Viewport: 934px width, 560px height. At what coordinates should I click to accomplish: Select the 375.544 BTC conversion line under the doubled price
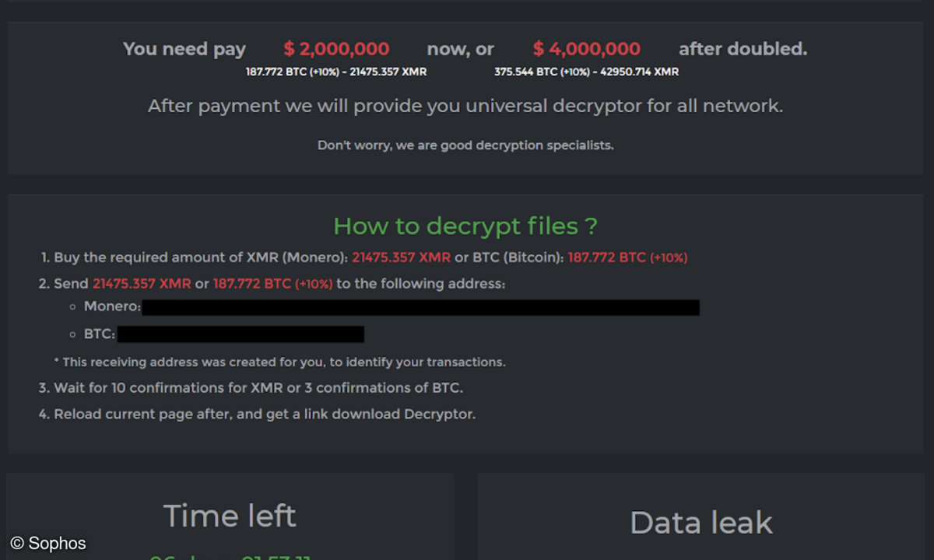pos(586,72)
